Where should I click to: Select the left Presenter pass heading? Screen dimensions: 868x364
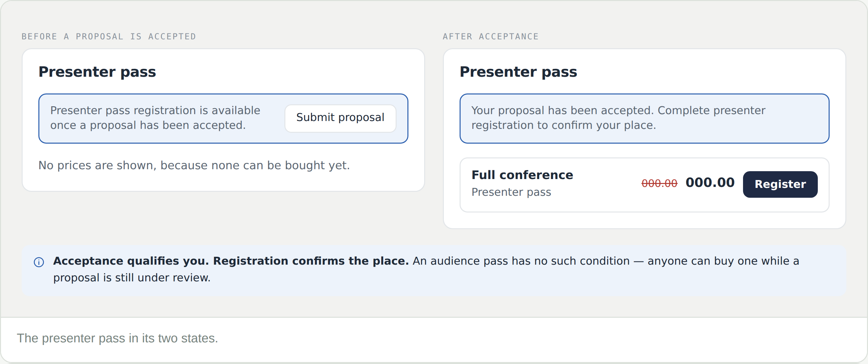click(x=97, y=72)
